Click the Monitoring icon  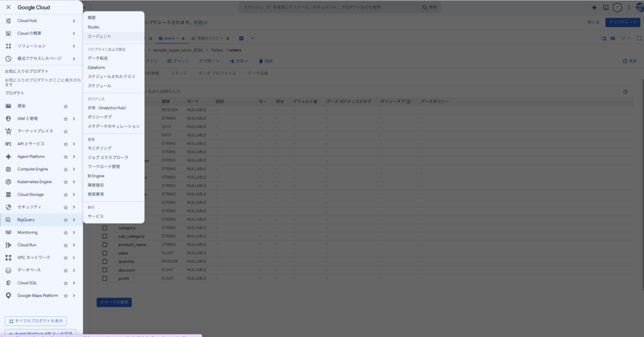point(8,233)
